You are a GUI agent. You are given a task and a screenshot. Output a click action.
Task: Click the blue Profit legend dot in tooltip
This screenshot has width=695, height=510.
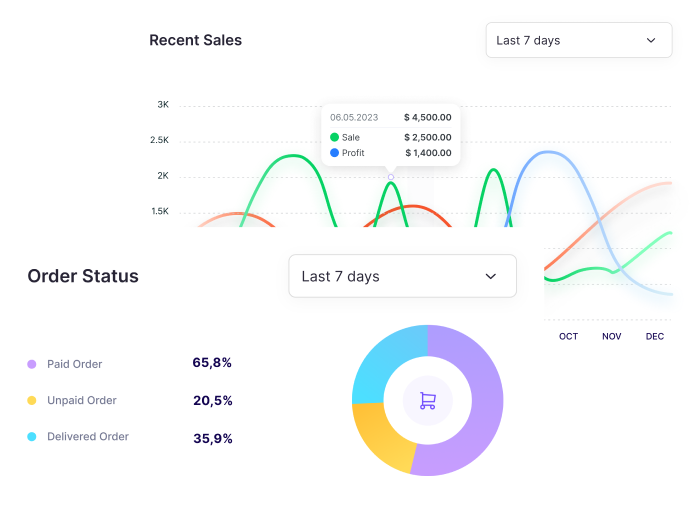tap(335, 153)
